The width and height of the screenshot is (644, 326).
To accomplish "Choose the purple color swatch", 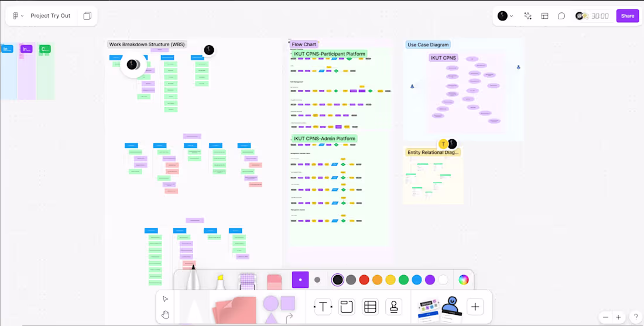I will (x=430, y=280).
